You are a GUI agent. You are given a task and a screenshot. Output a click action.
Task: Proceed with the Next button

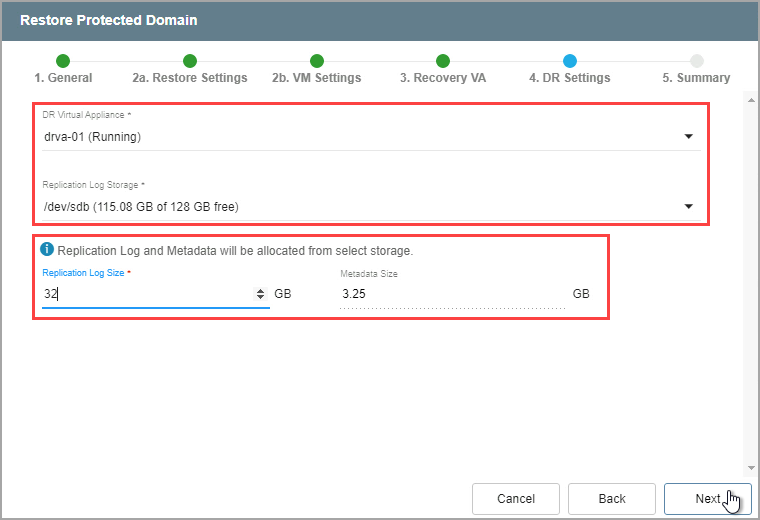coord(708,499)
